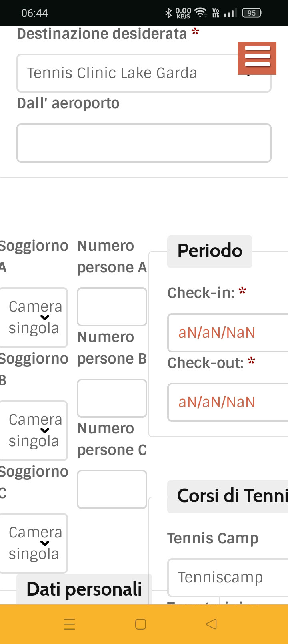Tap the Periodo section heading
The image size is (288, 644).
[x=210, y=251]
